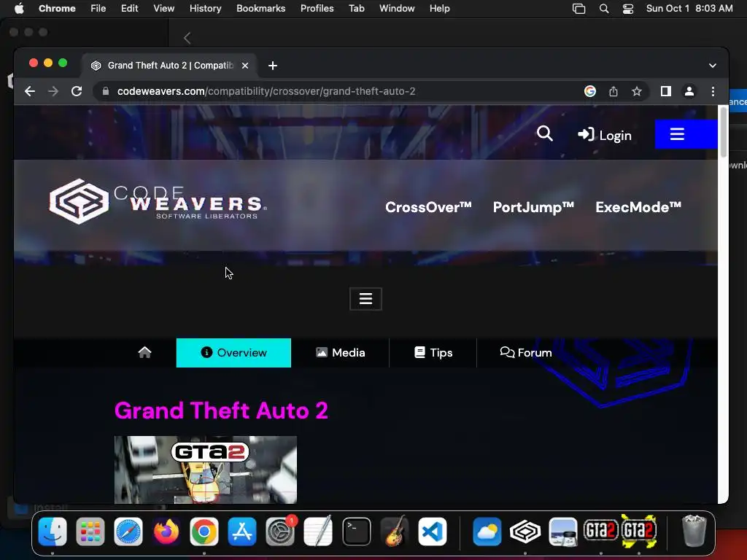Open the Forum tab
The height and width of the screenshot is (560, 747).
point(526,353)
